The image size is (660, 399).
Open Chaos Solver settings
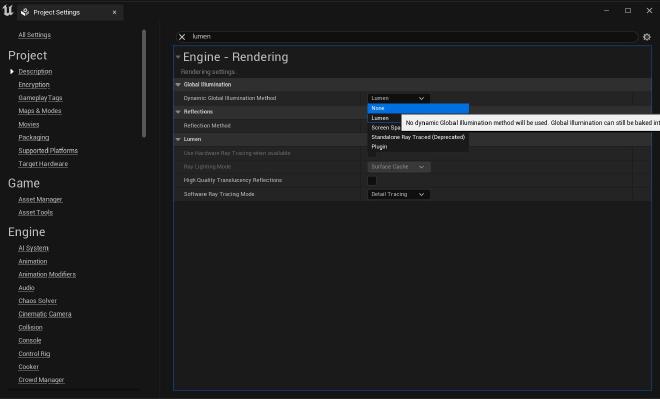pos(37,301)
